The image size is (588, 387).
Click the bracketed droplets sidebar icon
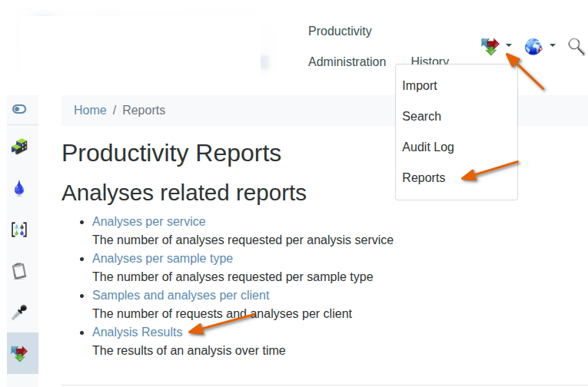(20, 229)
